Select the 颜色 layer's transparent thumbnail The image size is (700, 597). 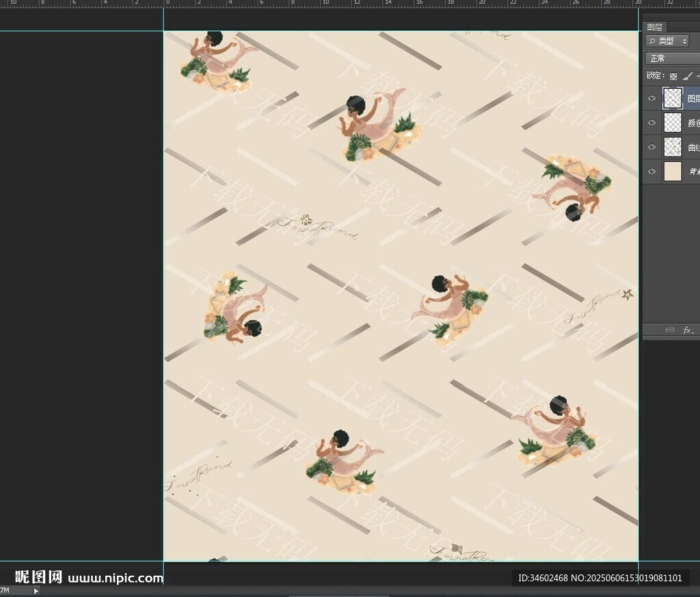pos(673,122)
